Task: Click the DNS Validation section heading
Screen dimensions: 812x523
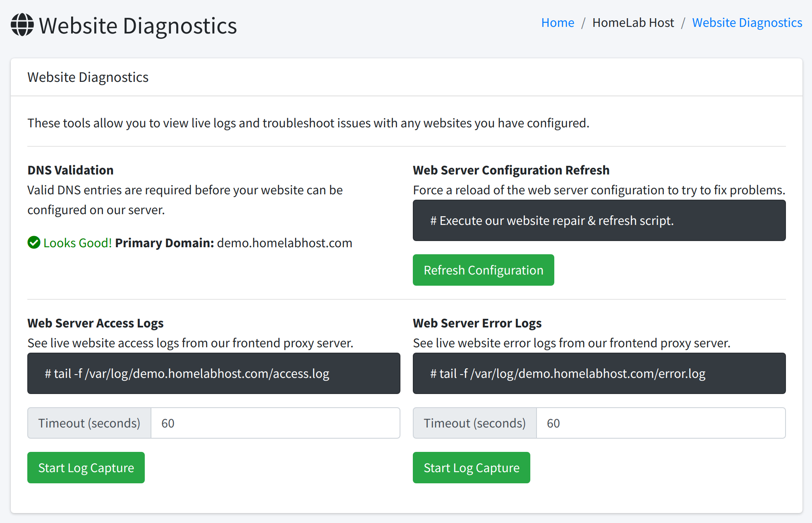Action: coord(70,170)
